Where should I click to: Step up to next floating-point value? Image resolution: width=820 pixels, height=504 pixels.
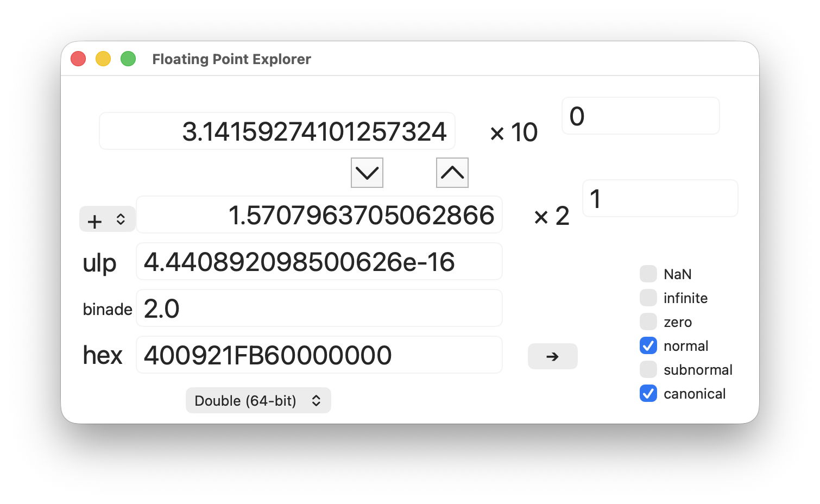click(x=452, y=173)
